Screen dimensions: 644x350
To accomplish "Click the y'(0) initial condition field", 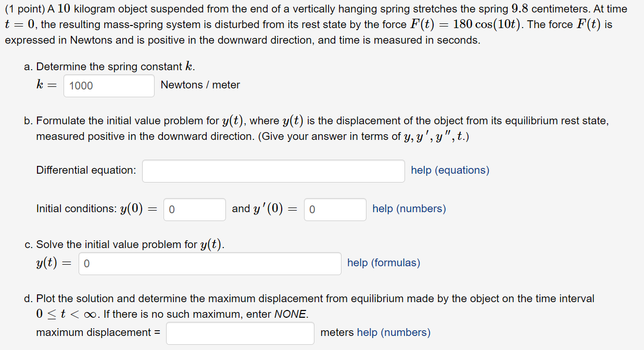I will click(x=335, y=209).
